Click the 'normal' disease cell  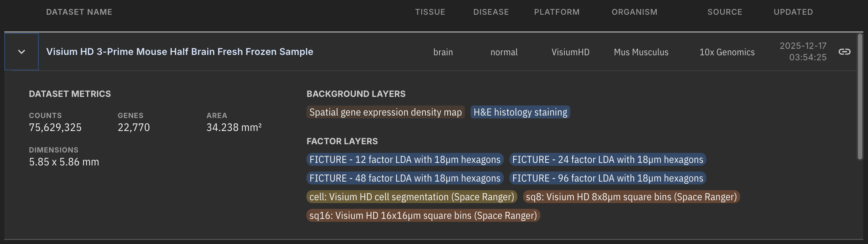504,52
